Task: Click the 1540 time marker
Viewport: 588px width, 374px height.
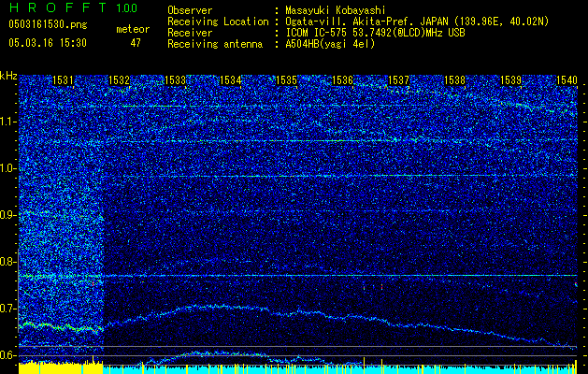Action: 566,79
